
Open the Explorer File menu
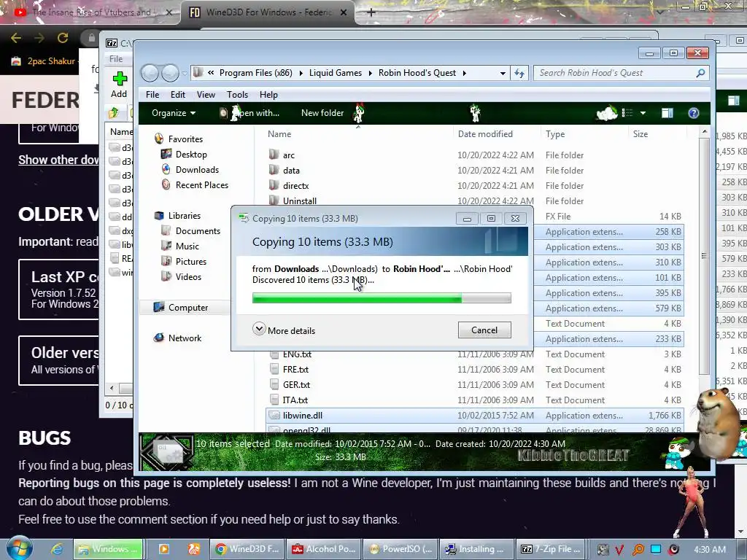click(152, 95)
